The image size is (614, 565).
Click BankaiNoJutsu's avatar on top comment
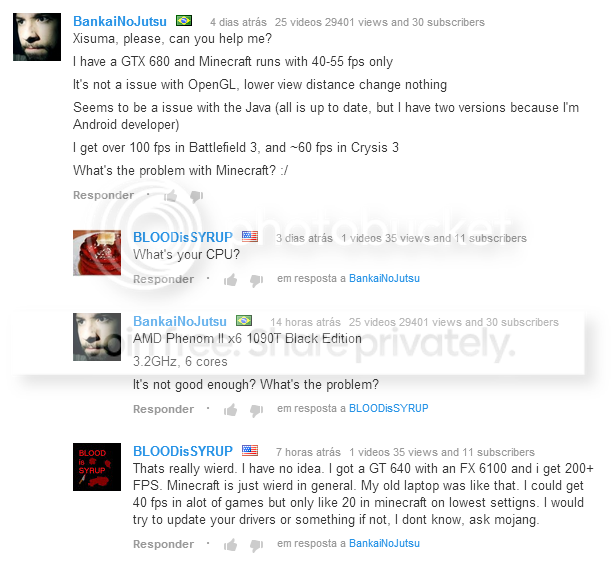pos(37,37)
